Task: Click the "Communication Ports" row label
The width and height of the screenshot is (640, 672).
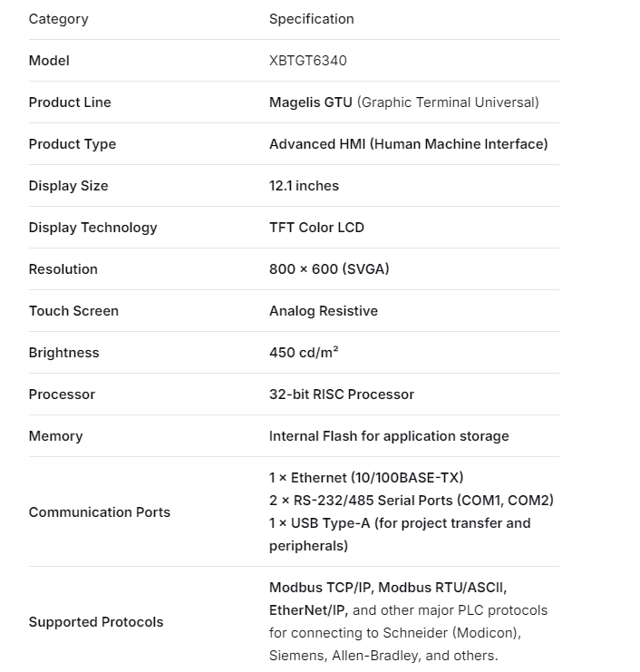Action: [100, 512]
